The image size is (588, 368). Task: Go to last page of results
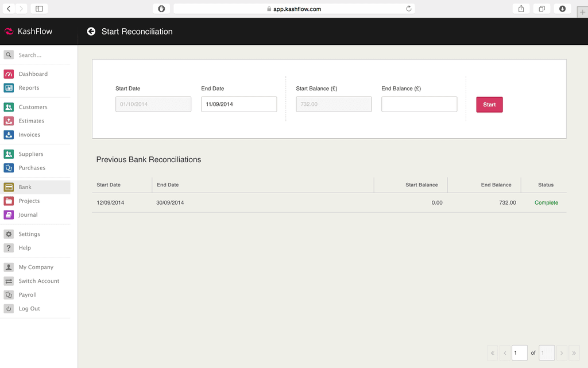pos(574,352)
